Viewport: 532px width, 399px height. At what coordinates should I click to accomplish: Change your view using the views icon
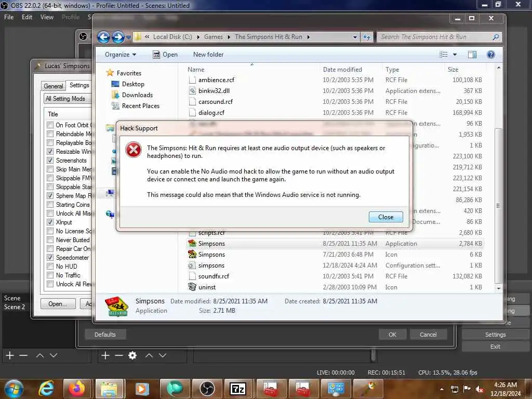[444, 54]
